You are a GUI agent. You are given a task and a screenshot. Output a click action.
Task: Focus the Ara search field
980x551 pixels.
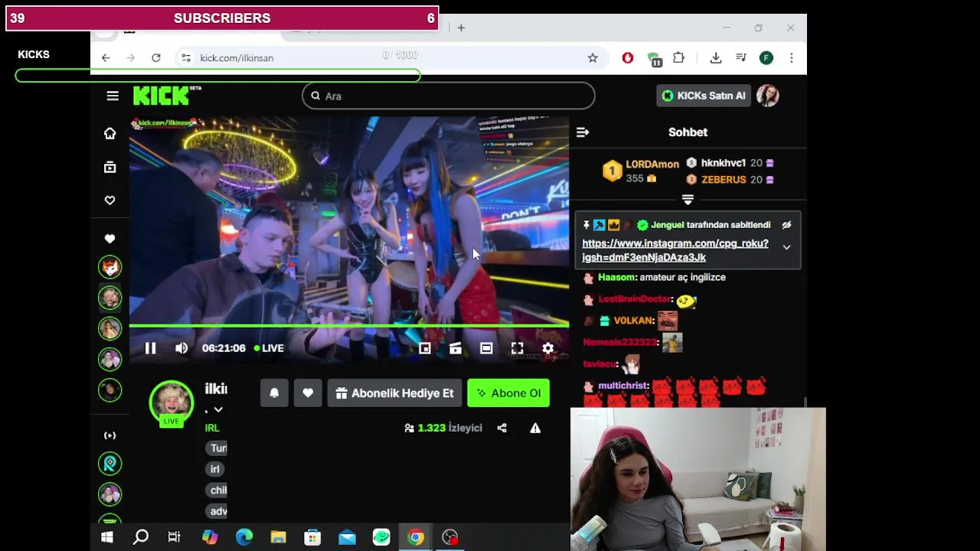pyautogui.click(x=449, y=96)
